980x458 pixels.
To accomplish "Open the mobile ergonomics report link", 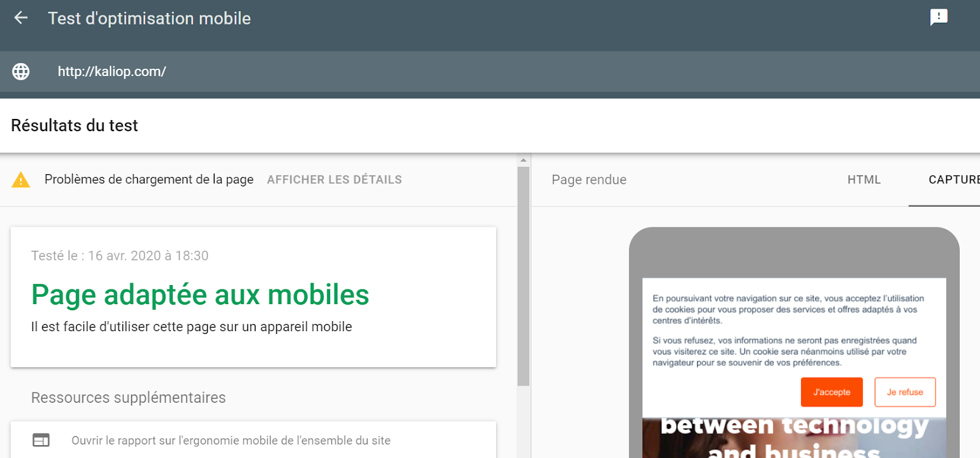I will pyautogui.click(x=231, y=440).
